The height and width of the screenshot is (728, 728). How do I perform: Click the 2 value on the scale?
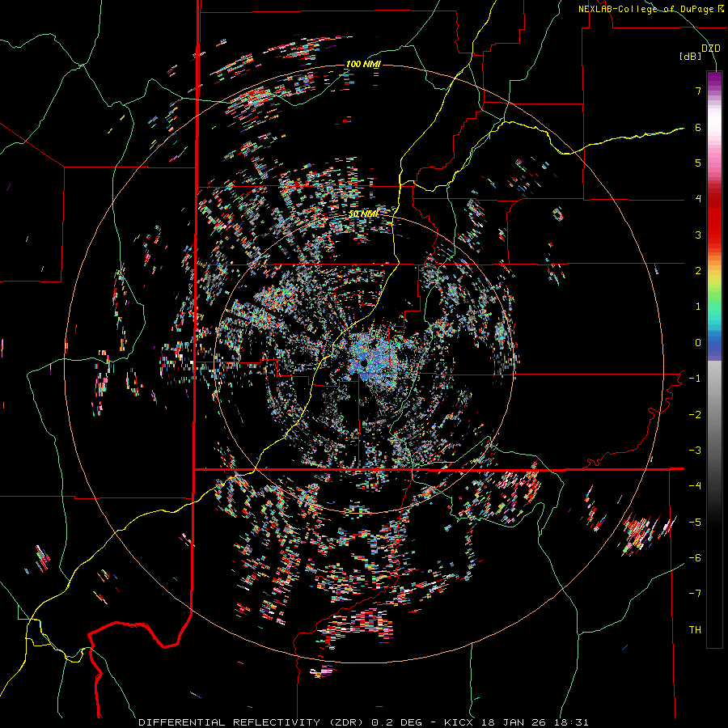point(698,271)
